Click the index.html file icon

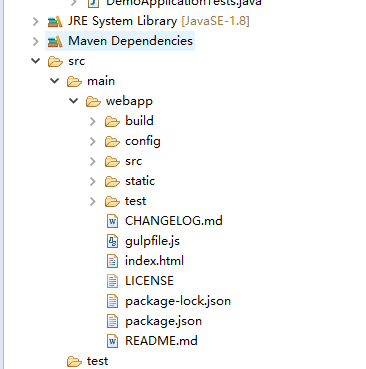pos(112,261)
